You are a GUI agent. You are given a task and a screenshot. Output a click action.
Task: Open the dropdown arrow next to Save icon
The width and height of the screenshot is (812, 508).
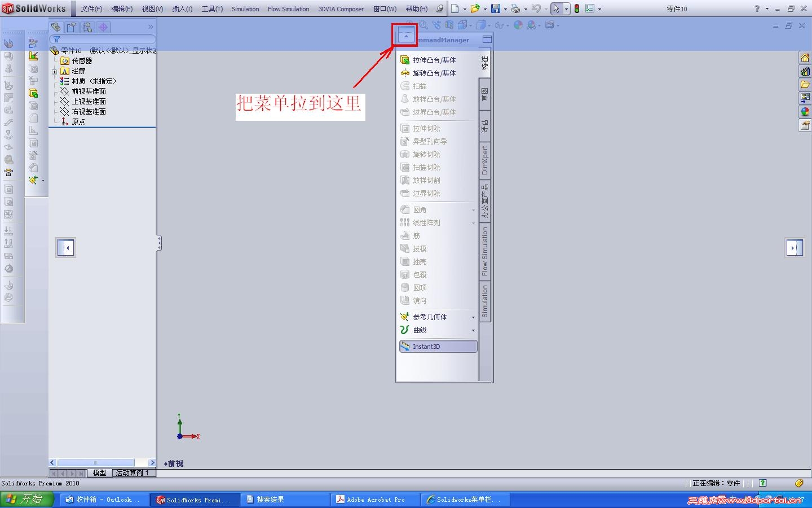click(x=505, y=9)
